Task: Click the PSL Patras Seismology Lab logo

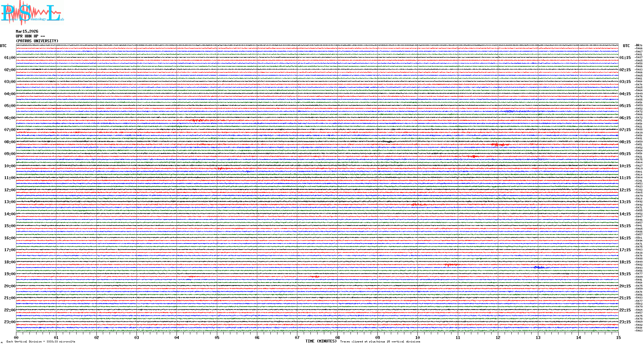Action: 32,13
